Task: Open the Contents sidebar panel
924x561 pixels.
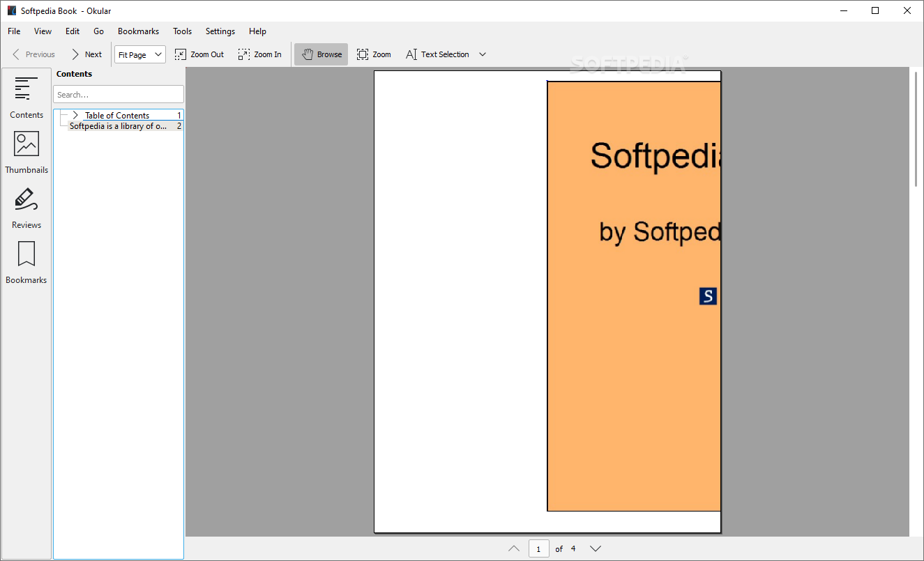Action: (x=26, y=97)
